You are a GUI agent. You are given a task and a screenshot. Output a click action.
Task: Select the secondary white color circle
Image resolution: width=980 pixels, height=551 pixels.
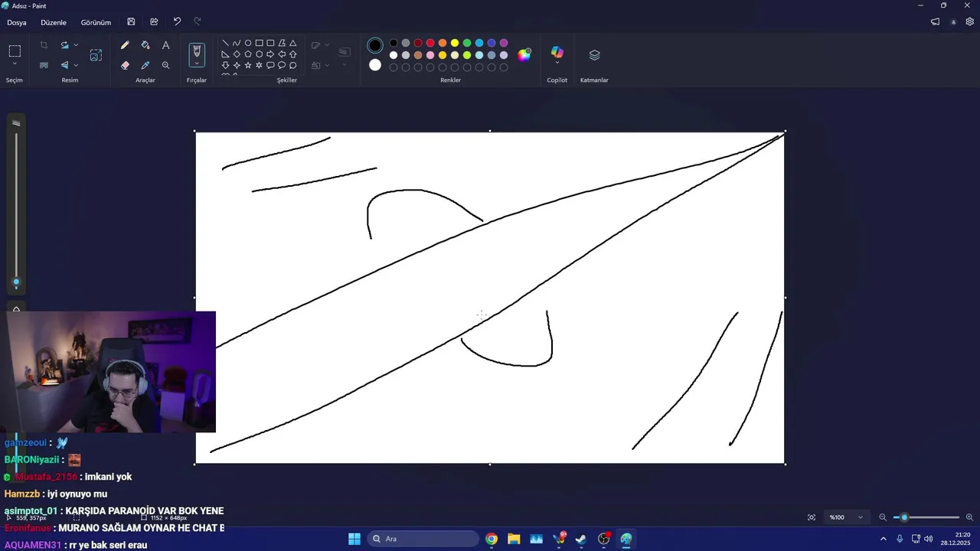[374, 65]
